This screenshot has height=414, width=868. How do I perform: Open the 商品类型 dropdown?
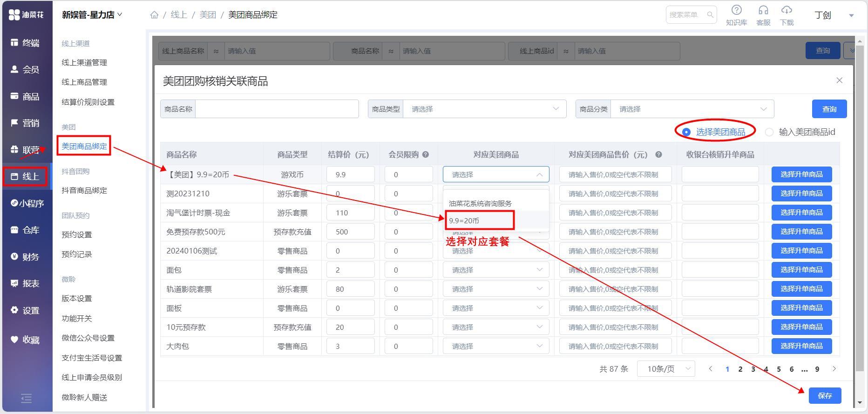coord(484,109)
